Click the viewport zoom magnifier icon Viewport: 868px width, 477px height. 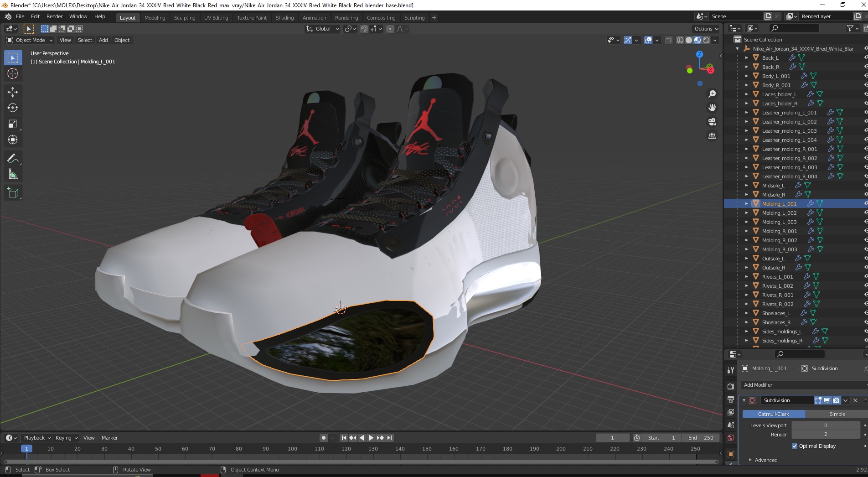(712, 94)
